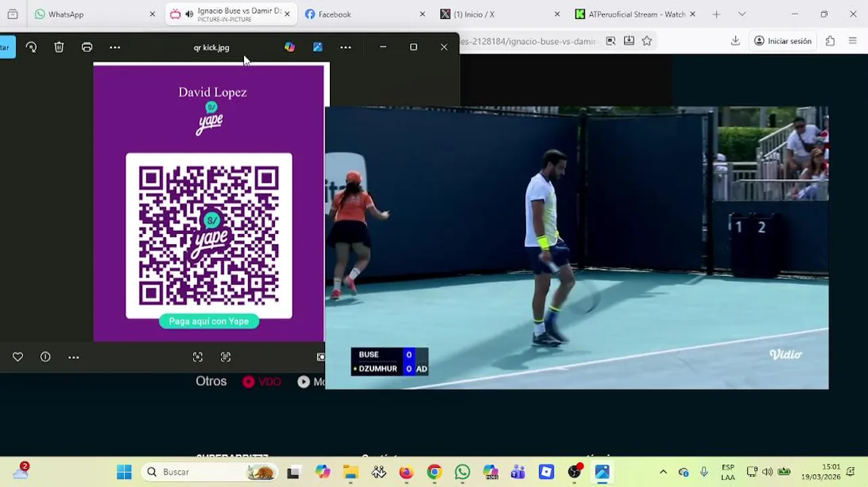Open Roblox from the taskbar

coord(546,472)
